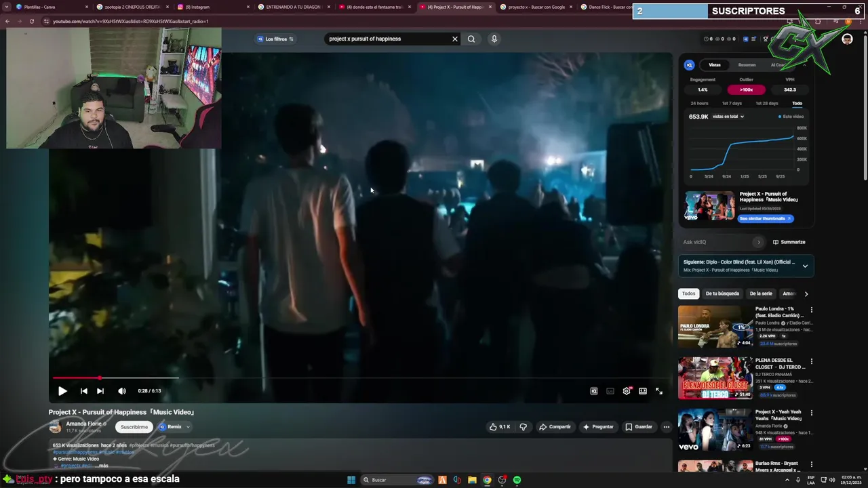The width and height of the screenshot is (868, 488).
Task: Dislike the video with thumbs down
Action: 523,427
